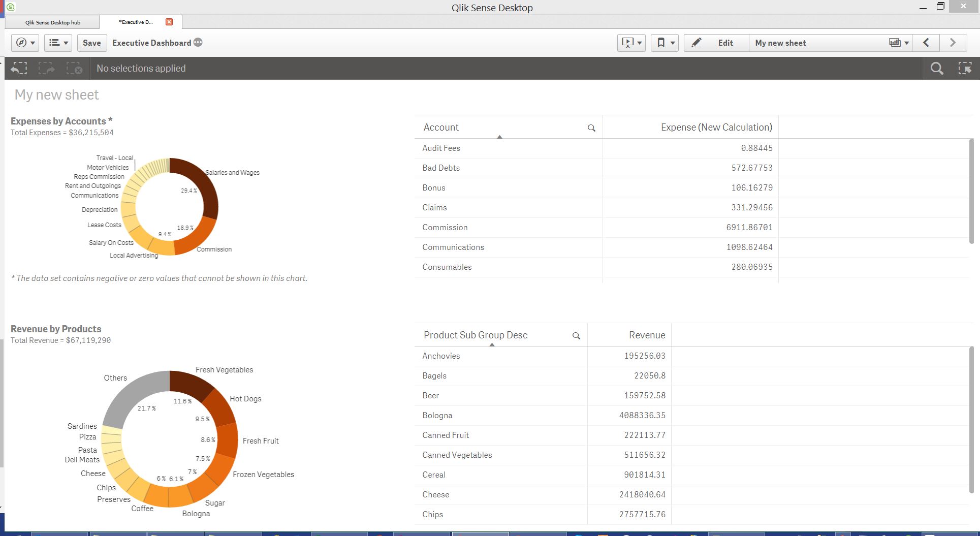Click the Revenue table vertical scrollbar

point(971,420)
